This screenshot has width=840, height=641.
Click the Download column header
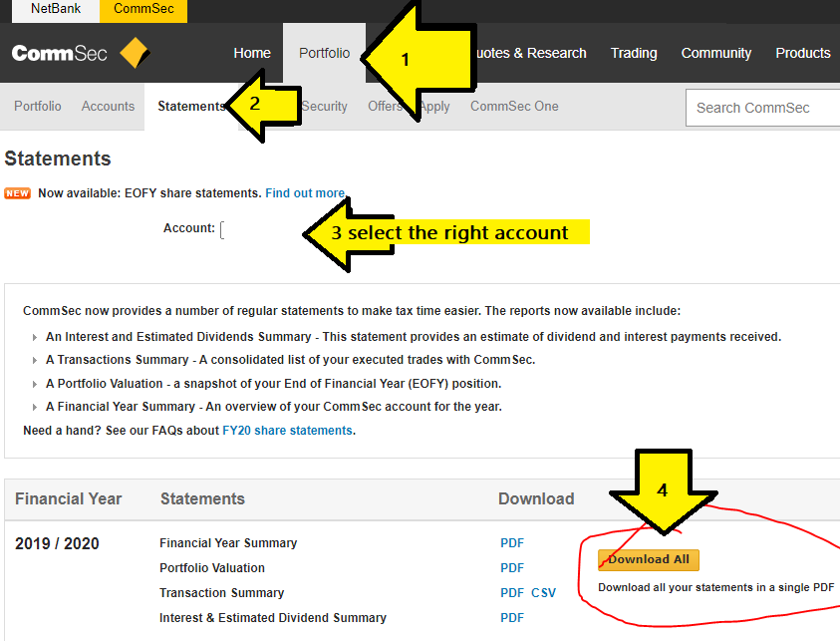[x=536, y=499]
